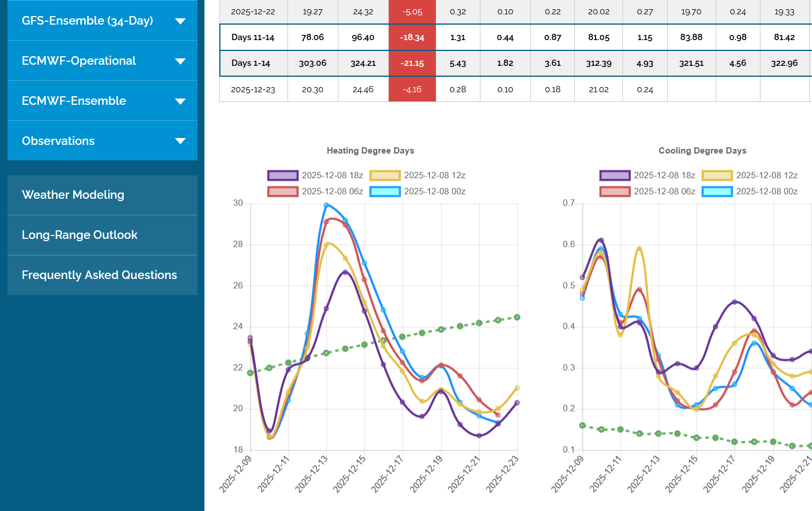Click the yellow peak point on Cooling chart

click(640, 249)
